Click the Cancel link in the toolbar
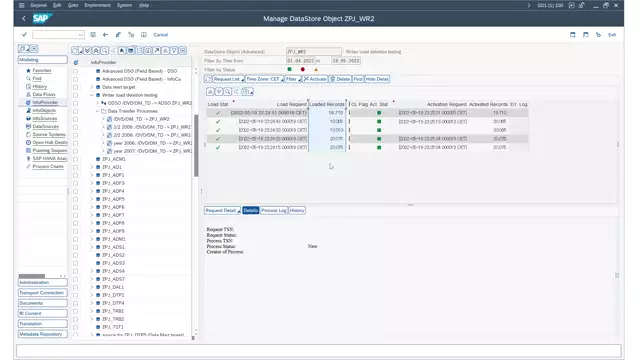The width and height of the screenshot is (640, 360). point(160,35)
